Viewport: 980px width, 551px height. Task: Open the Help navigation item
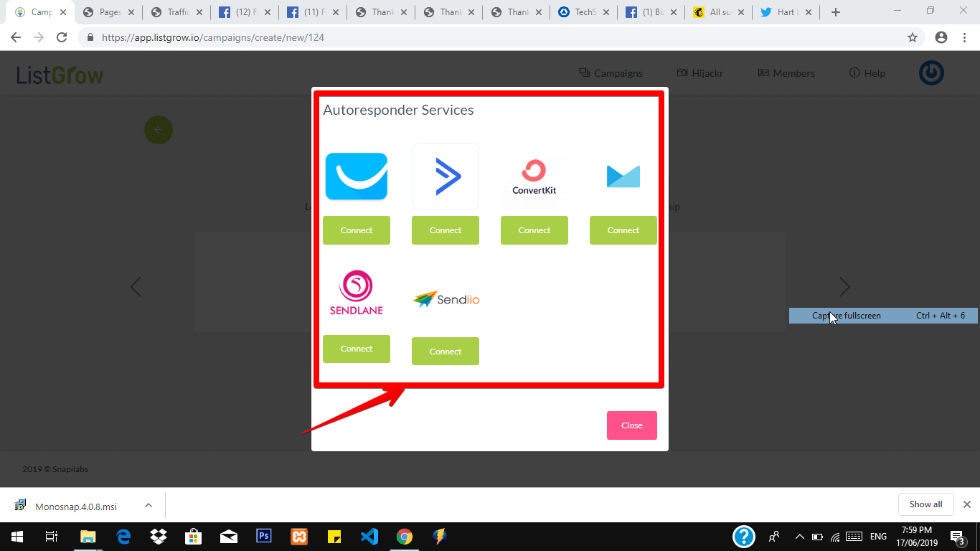tap(867, 73)
